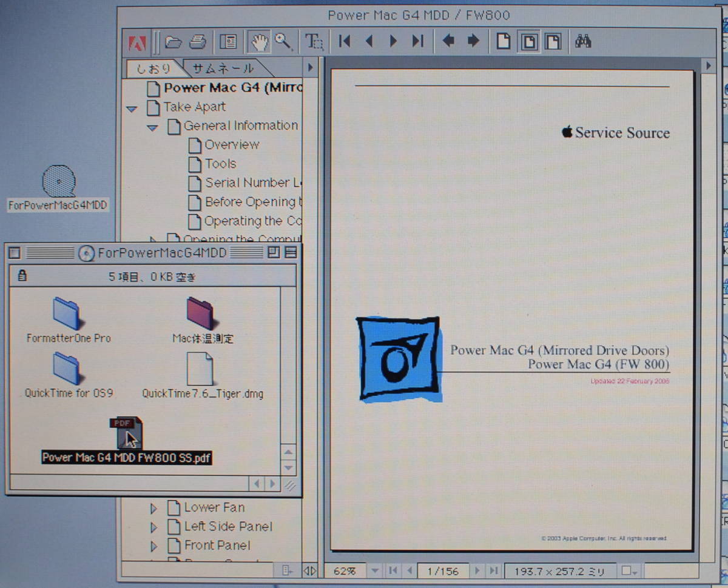Open the document pane arrow menu
Image resolution: width=728 pixels, height=588 pixels.
click(x=708, y=65)
